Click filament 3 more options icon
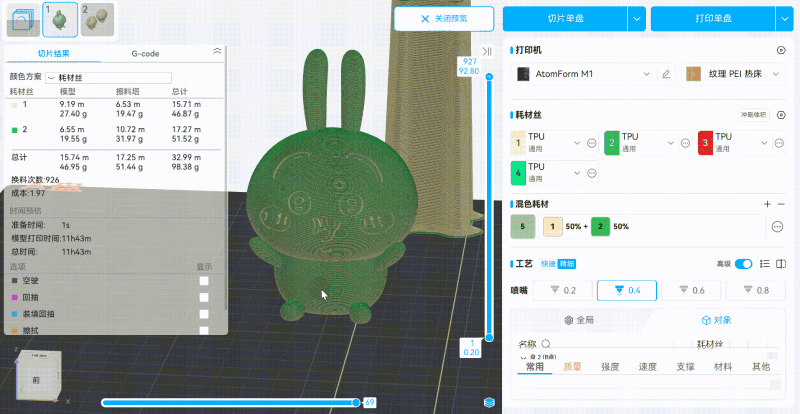This screenshot has width=800, height=414. pyautogui.click(x=779, y=143)
